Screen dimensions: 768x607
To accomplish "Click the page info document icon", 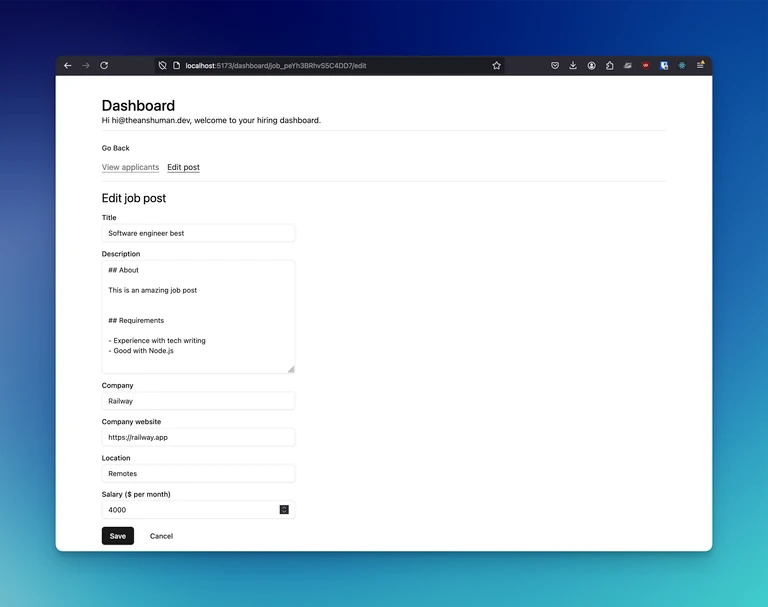I will (x=176, y=66).
